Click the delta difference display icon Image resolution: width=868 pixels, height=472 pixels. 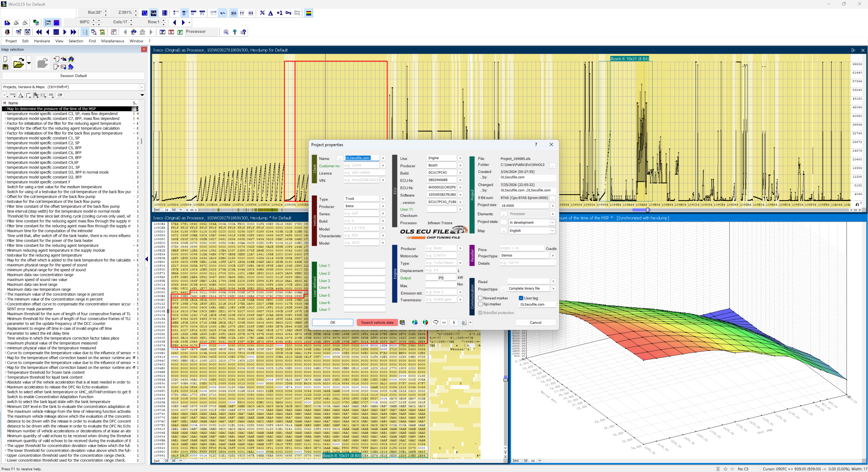coord(271,13)
